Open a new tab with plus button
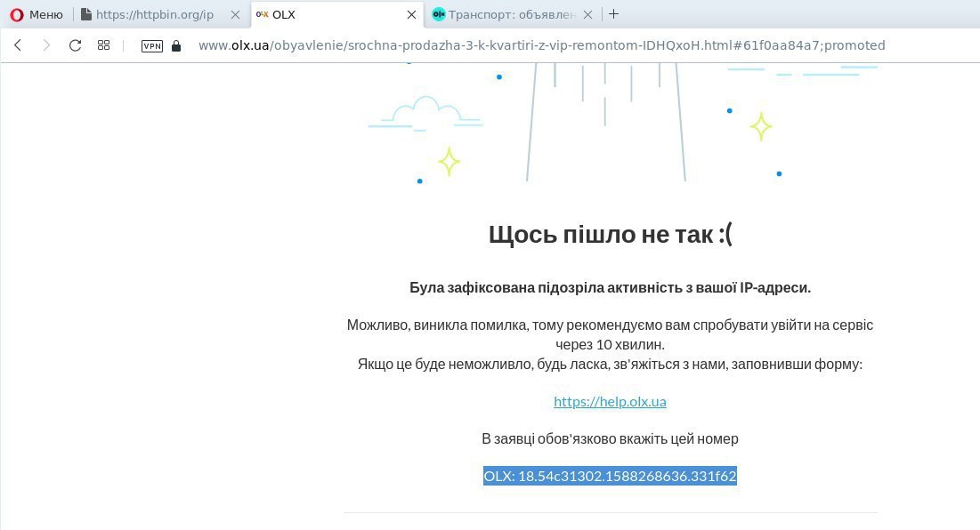 (614, 14)
